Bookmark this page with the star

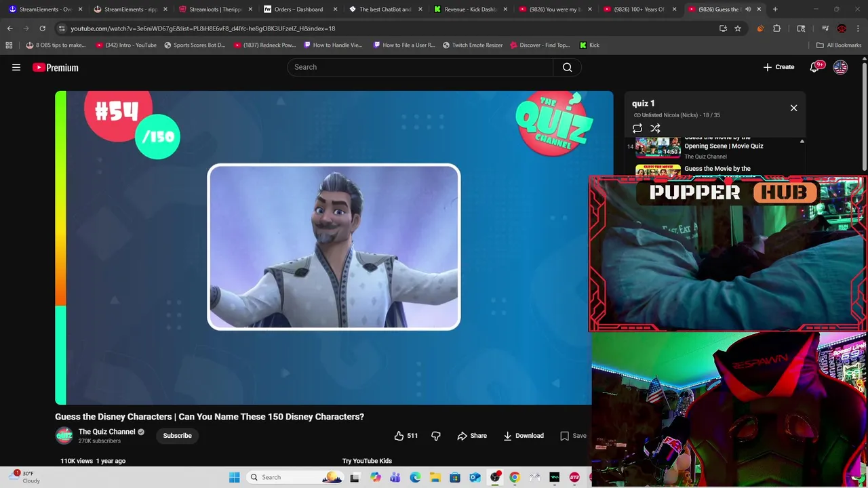pos(737,28)
